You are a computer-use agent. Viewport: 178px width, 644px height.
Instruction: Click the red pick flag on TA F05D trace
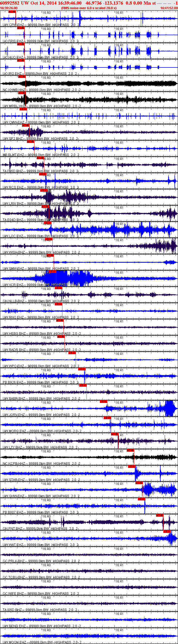pos(40,158)
